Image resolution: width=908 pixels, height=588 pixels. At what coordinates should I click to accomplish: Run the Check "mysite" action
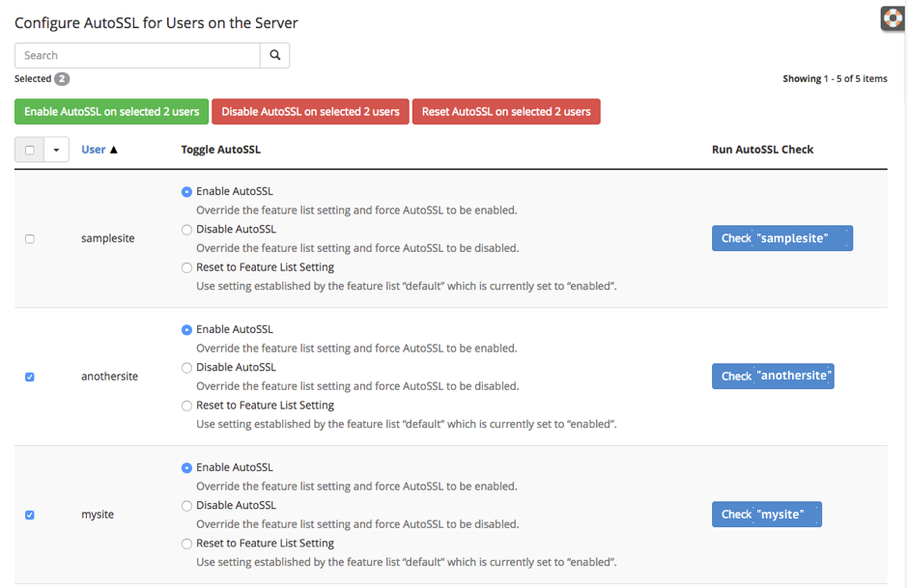pyautogui.click(x=766, y=514)
